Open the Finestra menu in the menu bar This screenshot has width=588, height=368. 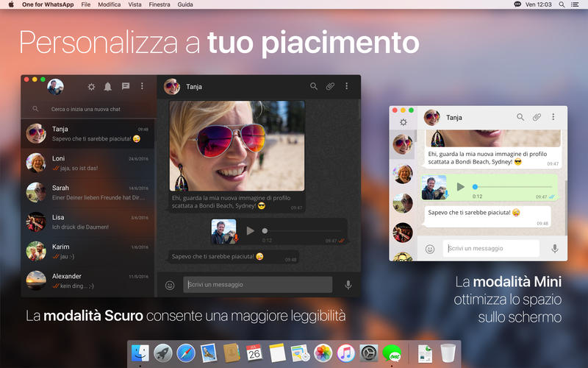pos(159,4)
